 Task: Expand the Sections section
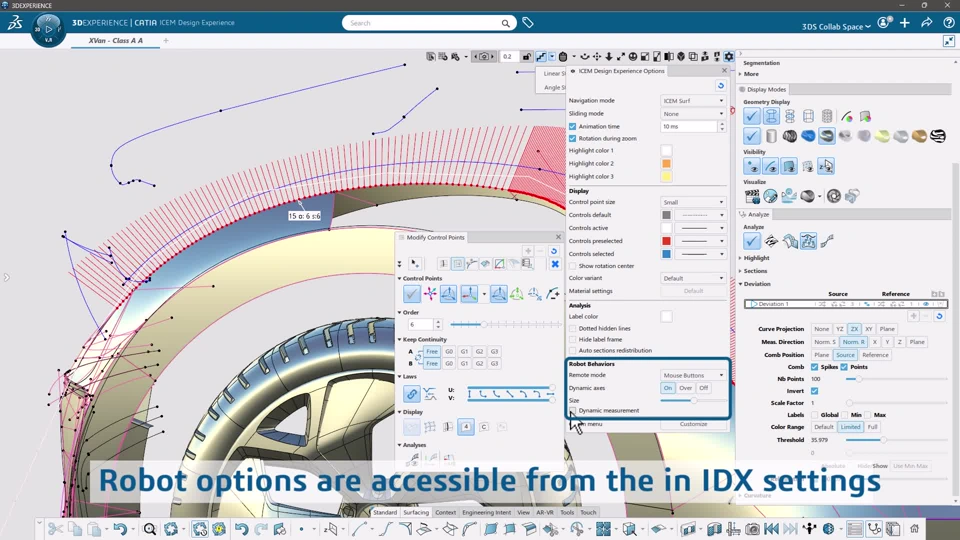[x=755, y=271]
